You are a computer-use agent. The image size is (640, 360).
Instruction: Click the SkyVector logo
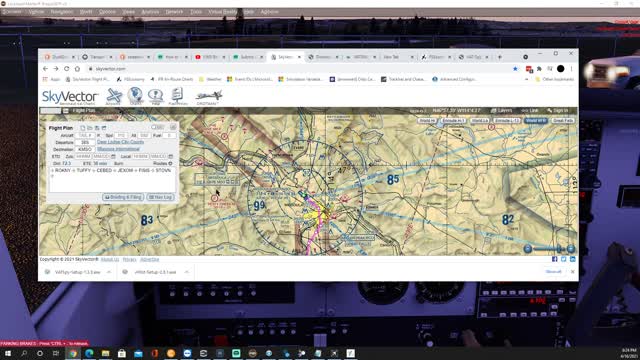pos(70,97)
